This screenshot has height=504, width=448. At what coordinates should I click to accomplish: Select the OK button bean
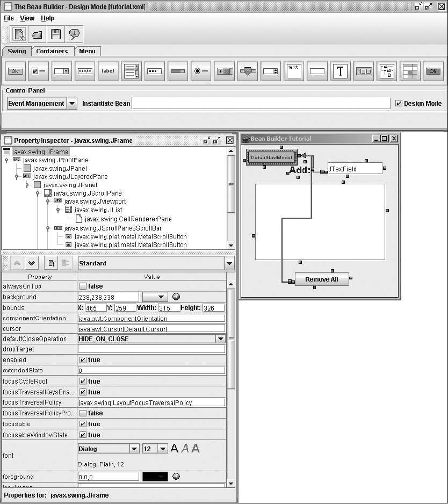pyautogui.click(x=15, y=71)
